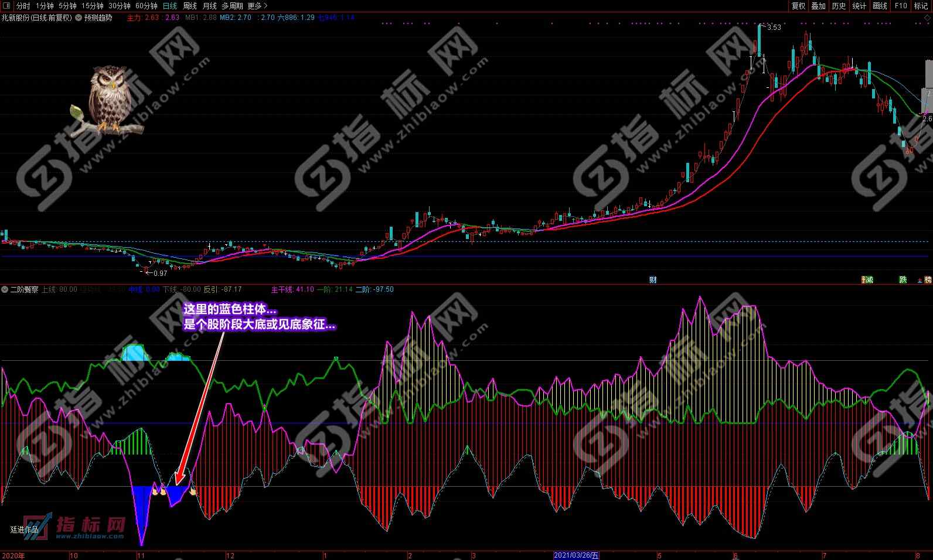
Task: Switch to 周线 weekly chart
Action: pyautogui.click(x=190, y=6)
